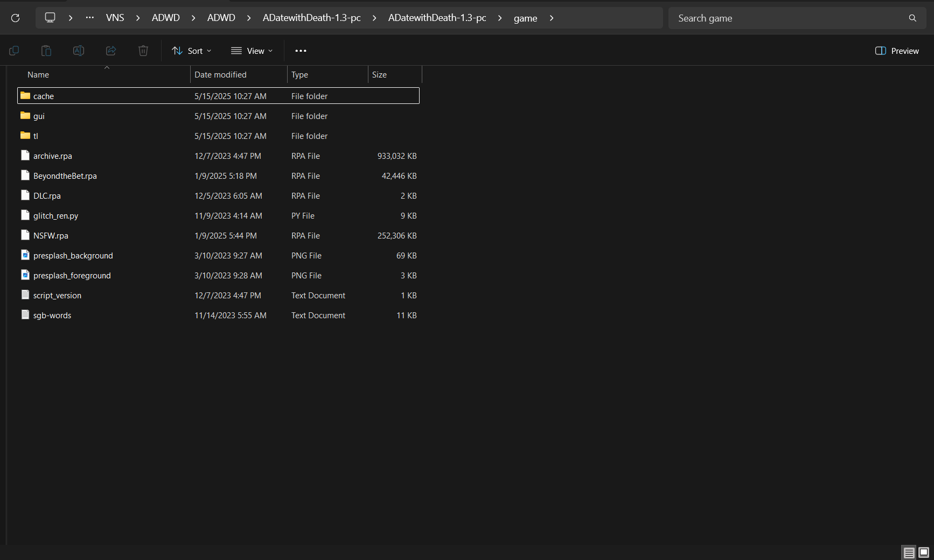Click the Delete trash icon
Viewport: 934px width, 560px height.
pyautogui.click(x=143, y=51)
